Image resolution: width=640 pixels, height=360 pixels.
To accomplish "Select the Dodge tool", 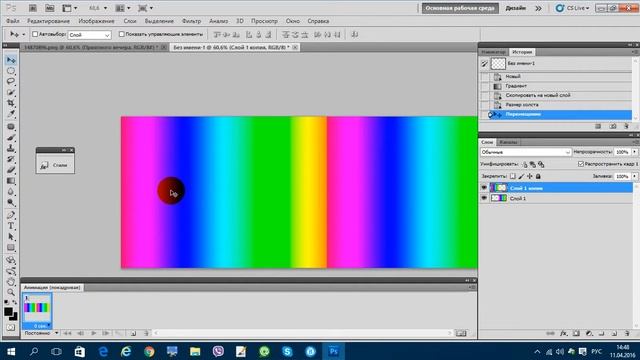I will [11, 203].
